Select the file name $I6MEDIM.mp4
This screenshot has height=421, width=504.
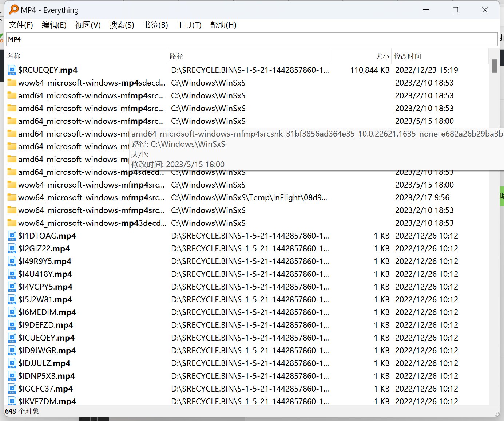click(x=47, y=312)
